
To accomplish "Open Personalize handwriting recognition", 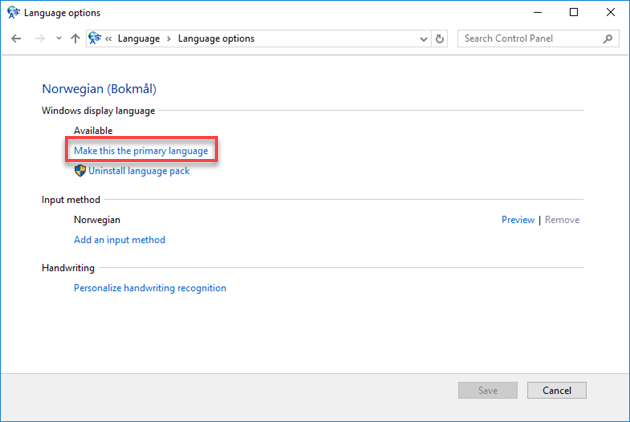I will [150, 288].
